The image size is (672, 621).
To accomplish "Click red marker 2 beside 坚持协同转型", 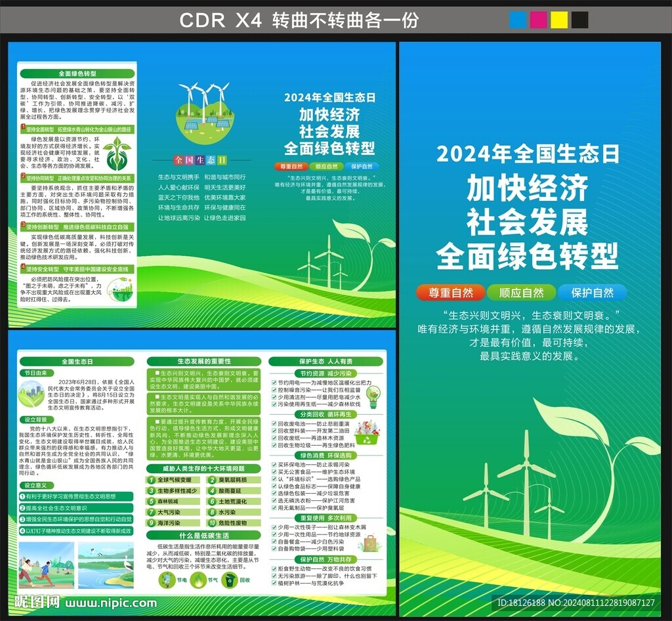I will [x=23, y=177].
